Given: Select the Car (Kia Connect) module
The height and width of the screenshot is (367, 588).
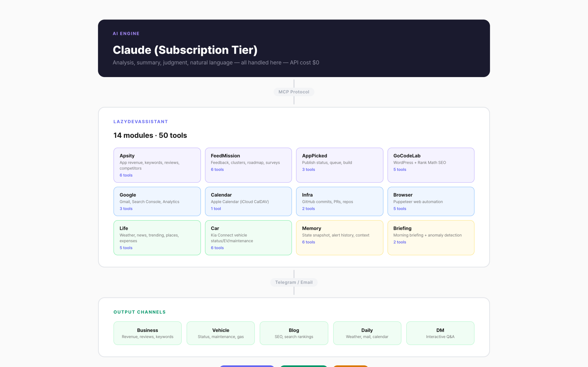Looking at the screenshot, I should 248,237.
